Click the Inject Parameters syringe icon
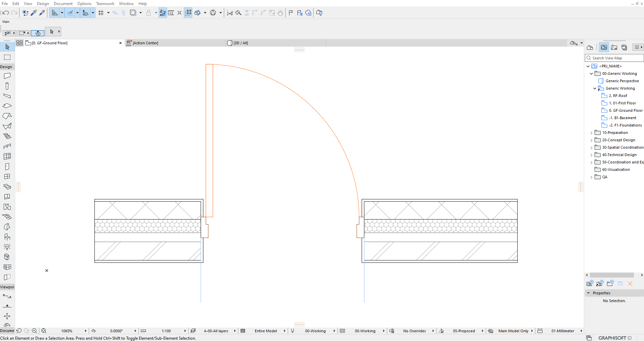This screenshot has width=644, height=341. tap(42, 13)
